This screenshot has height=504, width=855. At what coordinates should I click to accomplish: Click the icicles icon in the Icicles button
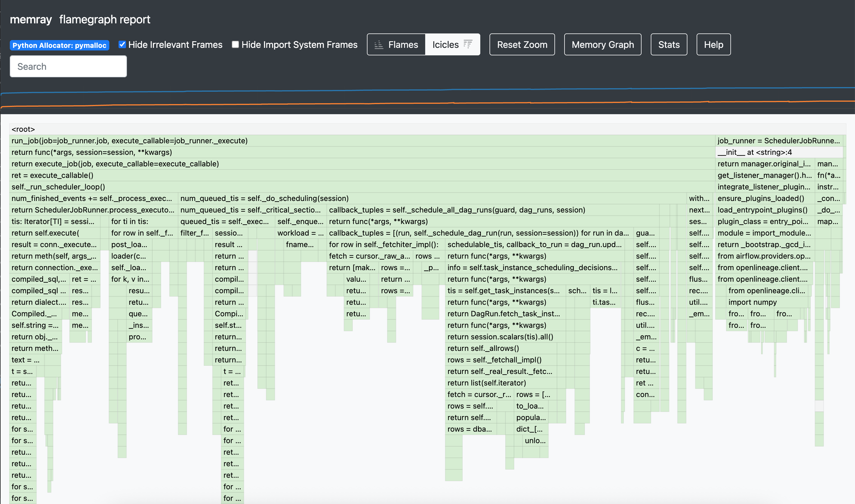point(468,44)
